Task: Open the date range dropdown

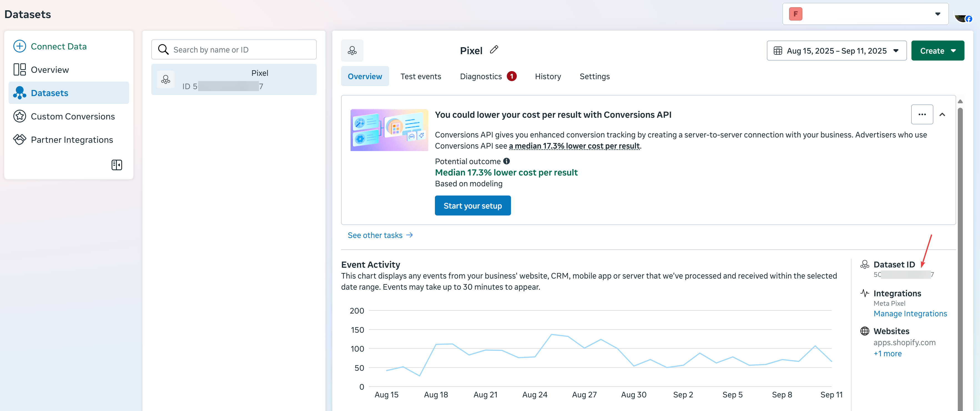Action: [836, 51]
